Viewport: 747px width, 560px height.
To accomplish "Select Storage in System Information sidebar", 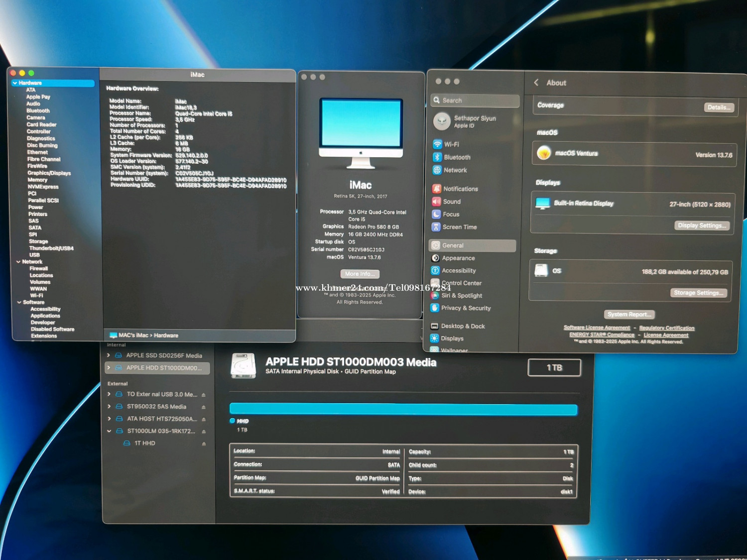I will point(38,241).
